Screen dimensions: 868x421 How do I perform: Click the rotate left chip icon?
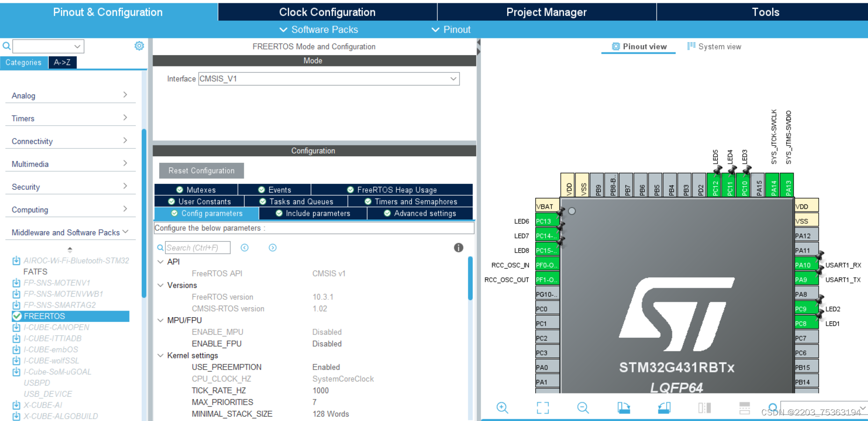(x=623, y=408)
